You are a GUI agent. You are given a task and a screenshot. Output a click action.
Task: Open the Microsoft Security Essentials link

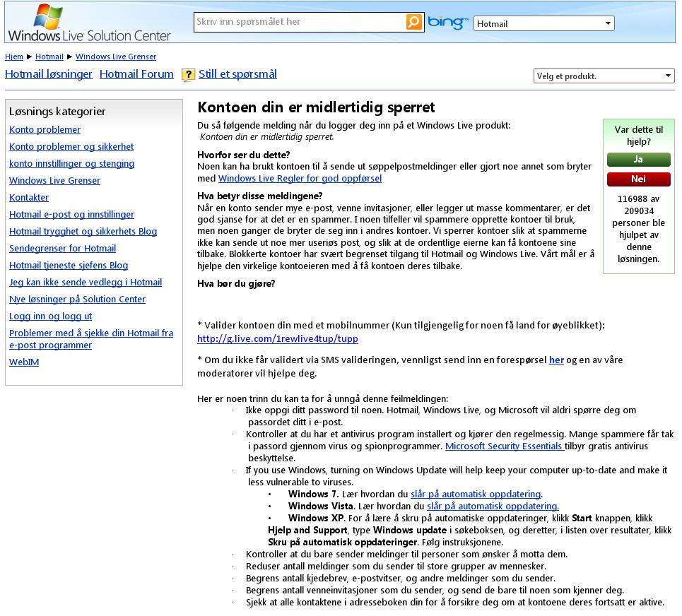coord(503,446)
